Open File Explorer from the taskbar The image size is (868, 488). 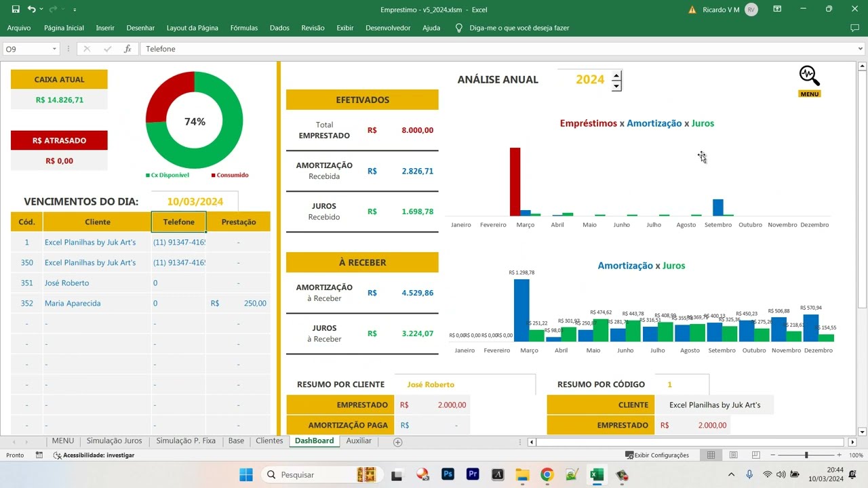(522, 474)
